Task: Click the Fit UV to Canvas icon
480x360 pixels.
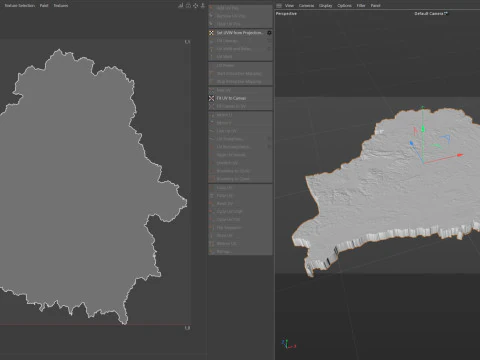Action: click(211, 98)
